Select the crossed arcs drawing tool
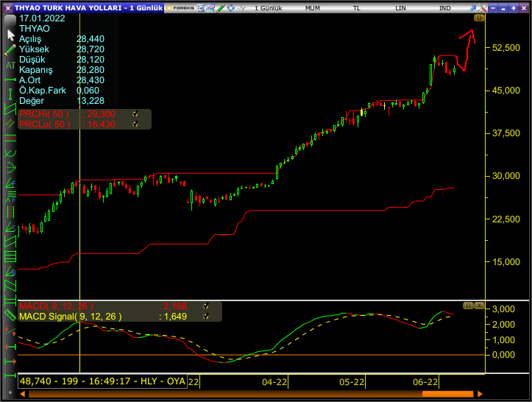The height and width of the screenshot is (402, 532). click(10, 153)
